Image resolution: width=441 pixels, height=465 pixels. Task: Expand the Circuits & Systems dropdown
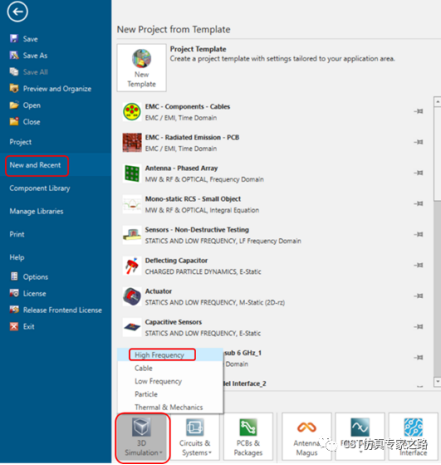point(195,437)
